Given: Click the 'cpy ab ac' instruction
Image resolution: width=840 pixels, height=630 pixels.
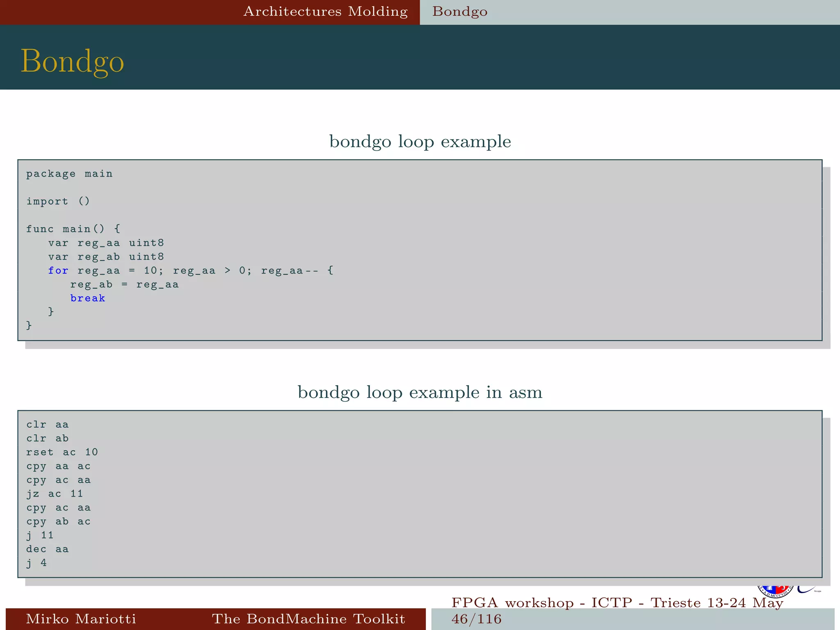Looking at the screenshot, I should (x=58, y=522).
